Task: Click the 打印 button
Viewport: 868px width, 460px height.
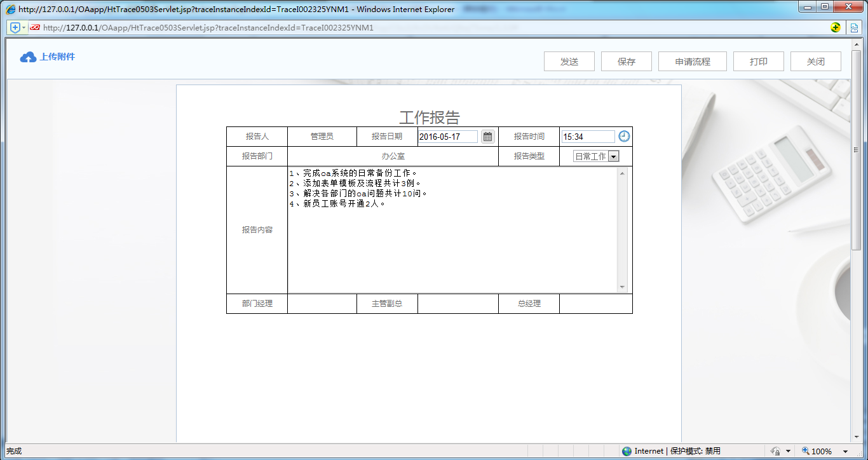Action: (x=758, y=61)
